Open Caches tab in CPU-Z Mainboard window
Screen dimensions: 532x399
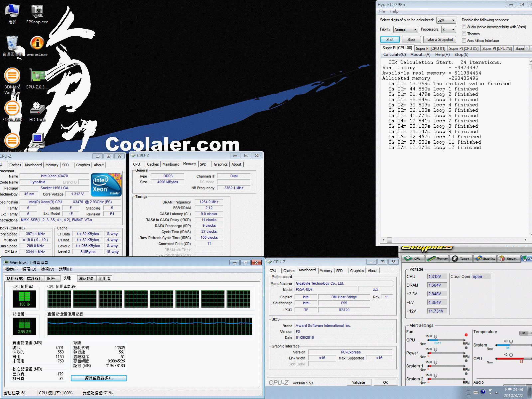289,271
